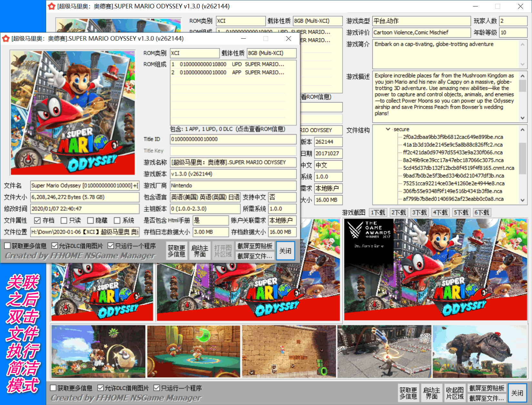Image resolution: width=532 pixels, height=405 pixels.
Task: Select af799b7b8ed01406962af23eabb0c0a8.nca file
Action: click(x=453, y=199)
